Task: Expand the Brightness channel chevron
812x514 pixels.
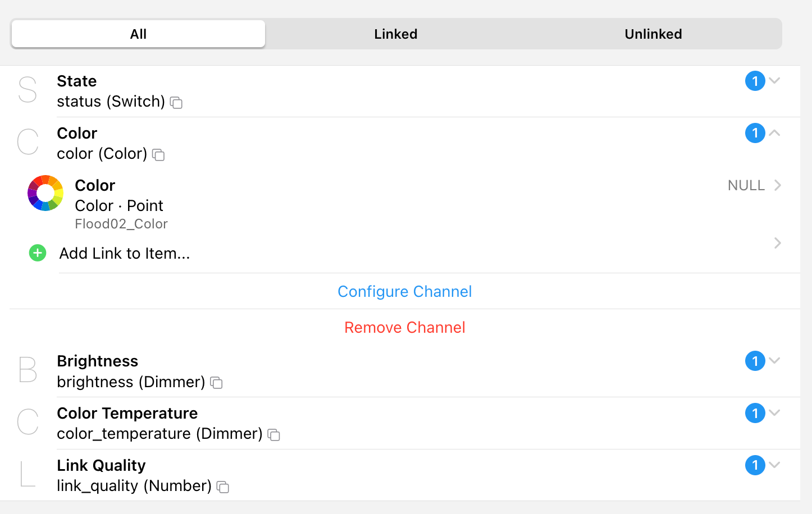Action: pyautogui.click(x=775, y=361)
